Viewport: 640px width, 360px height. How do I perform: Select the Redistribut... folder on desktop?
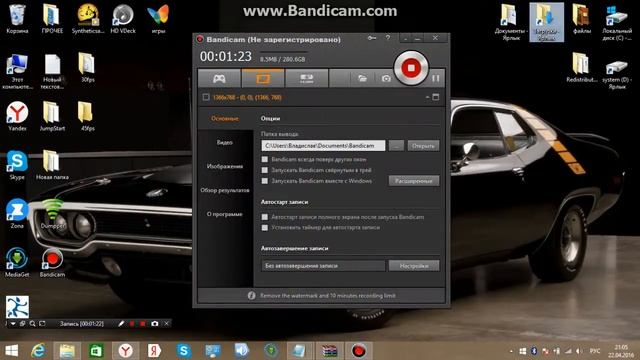tap(582, 67)
